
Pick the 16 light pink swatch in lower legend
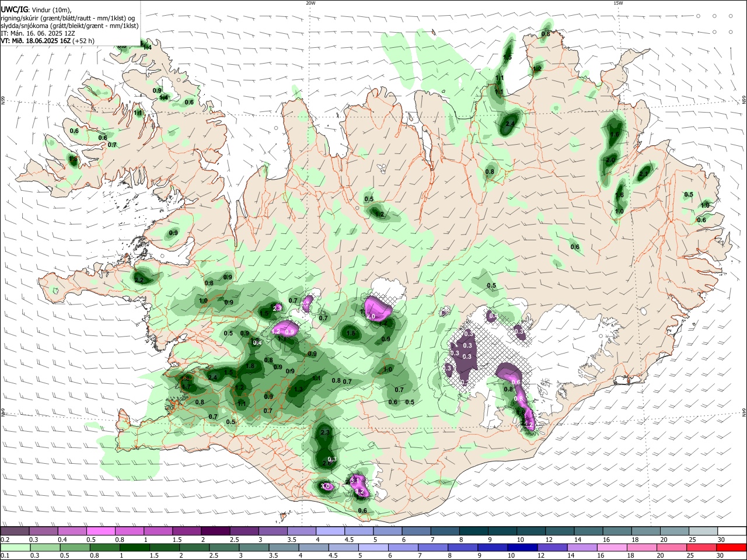tap(613, 547)
